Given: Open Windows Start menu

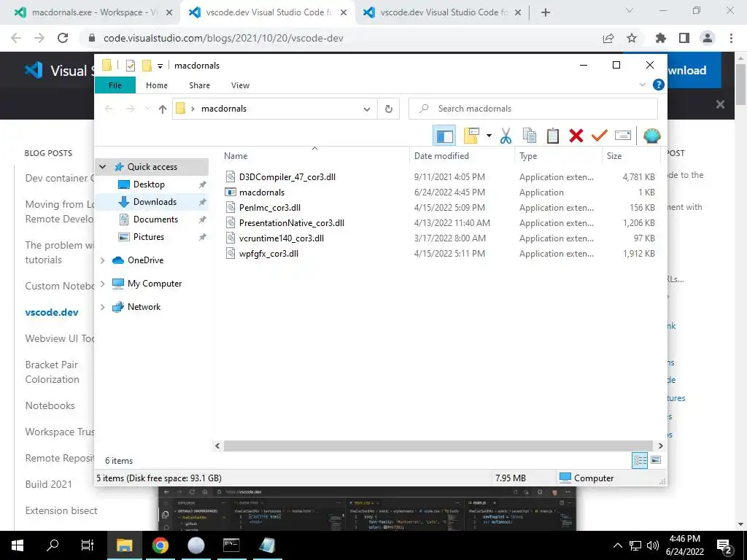Looking at the screenshot, I should (x=18, y=545).
